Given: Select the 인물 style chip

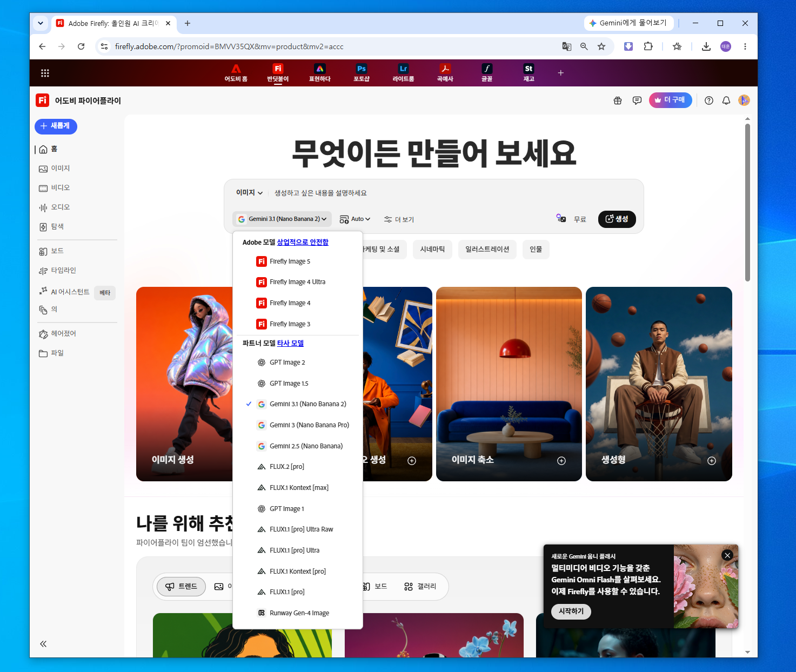Looking at the screenshot, I should coord(536,250).
